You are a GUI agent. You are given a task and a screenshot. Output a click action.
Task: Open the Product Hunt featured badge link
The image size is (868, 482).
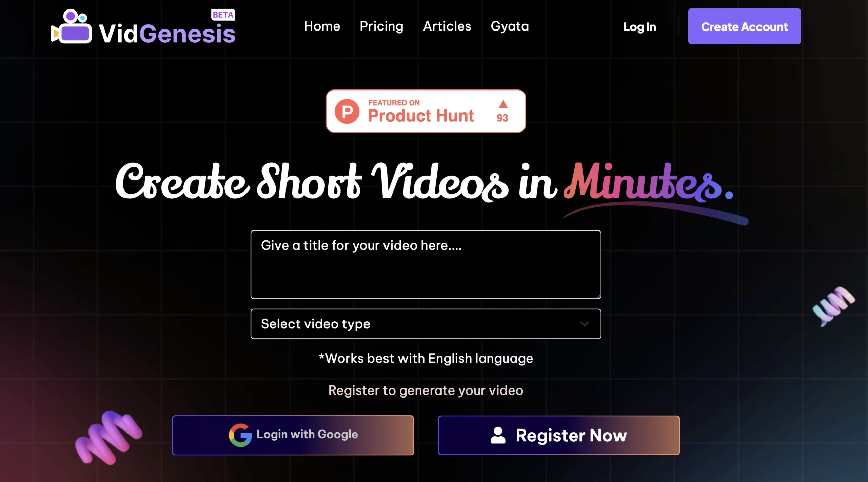tap(425, 111)
